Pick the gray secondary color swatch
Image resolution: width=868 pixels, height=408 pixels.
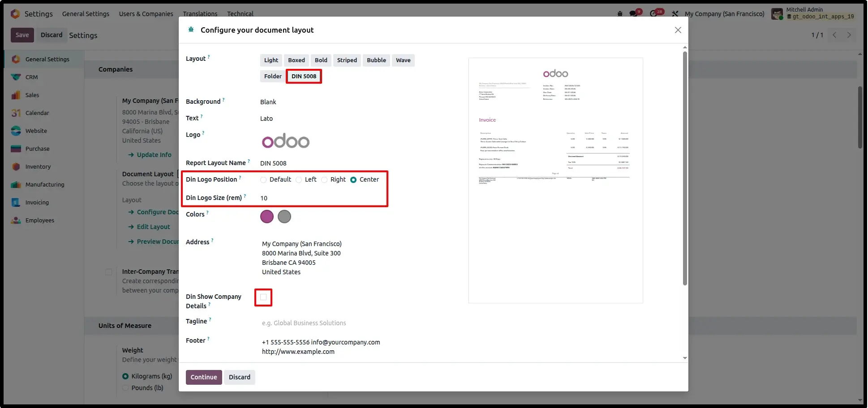[284, 217]
